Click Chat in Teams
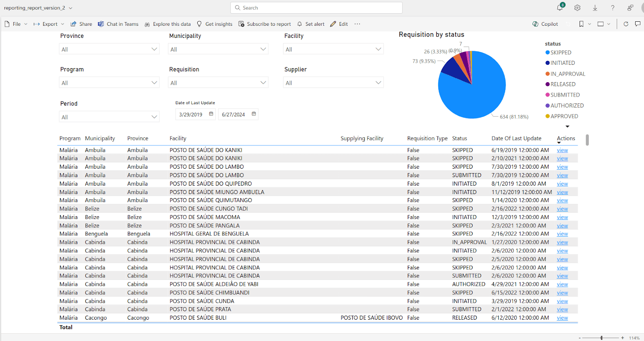The image size is (644, 341). pyautogui.click(x=118, y=24)
